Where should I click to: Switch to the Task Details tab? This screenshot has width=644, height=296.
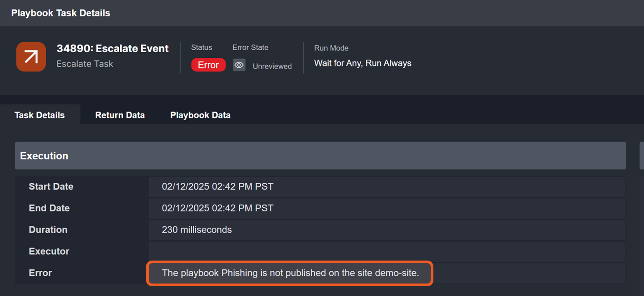click(40, 115)
